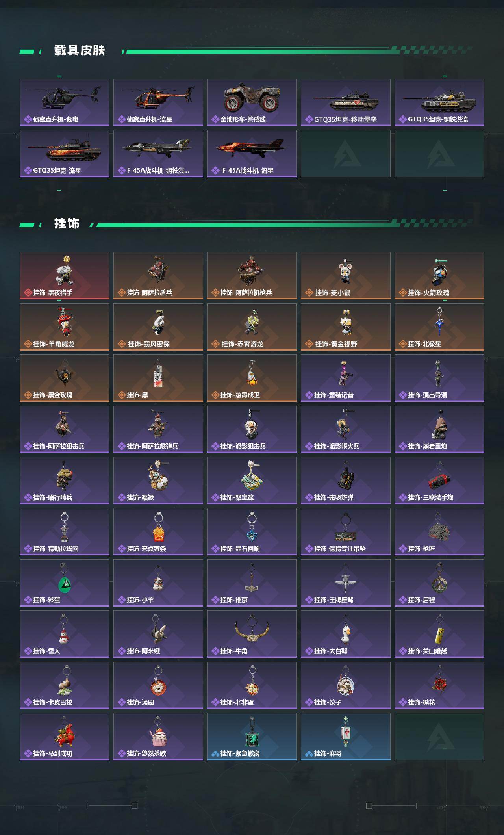Click the 挂饰-大白鹅 goose charm
This screenshot has width=504, height=835.
pos(346,634)
